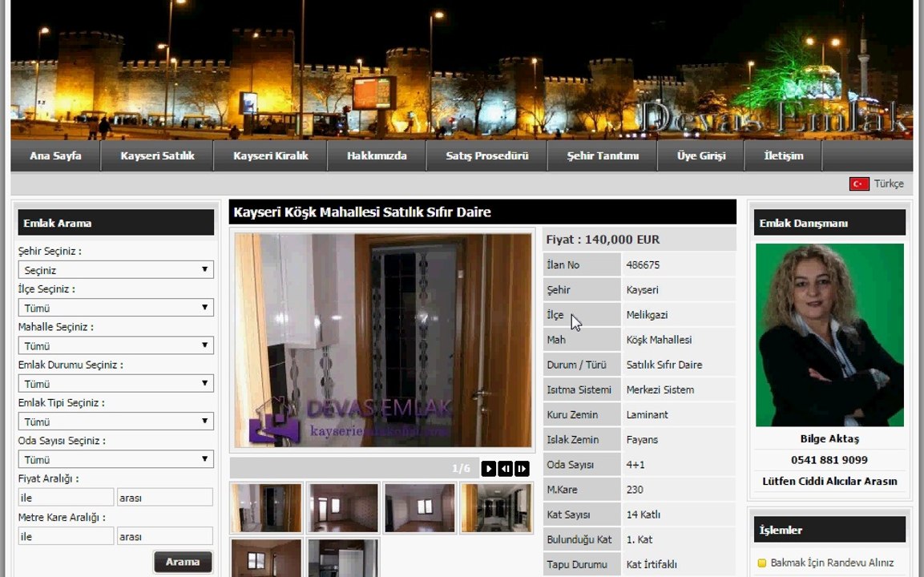The height and width of the screenshot is (577, 924).
Task: Click Laminant floor value
Action: 647,415
